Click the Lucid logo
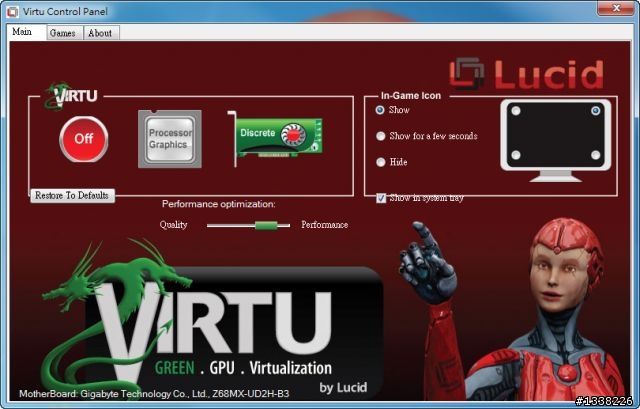The image size is (640, 409). click(527, 74)
